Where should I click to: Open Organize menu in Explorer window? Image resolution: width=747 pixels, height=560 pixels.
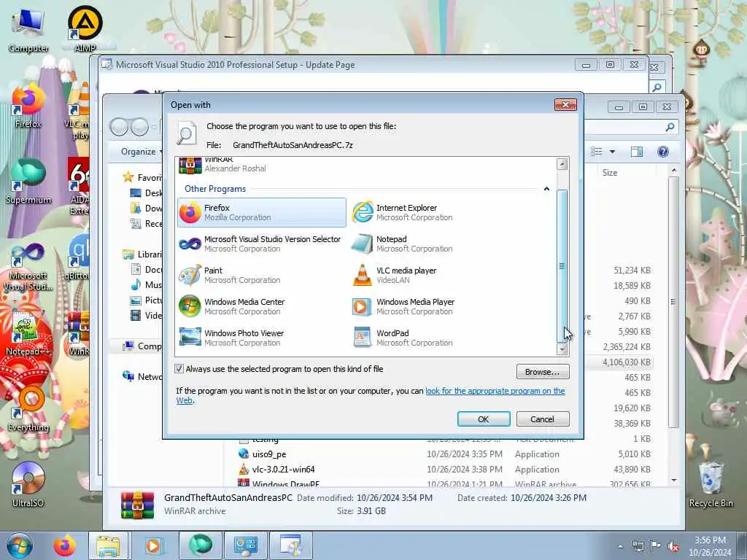[142, 152]
